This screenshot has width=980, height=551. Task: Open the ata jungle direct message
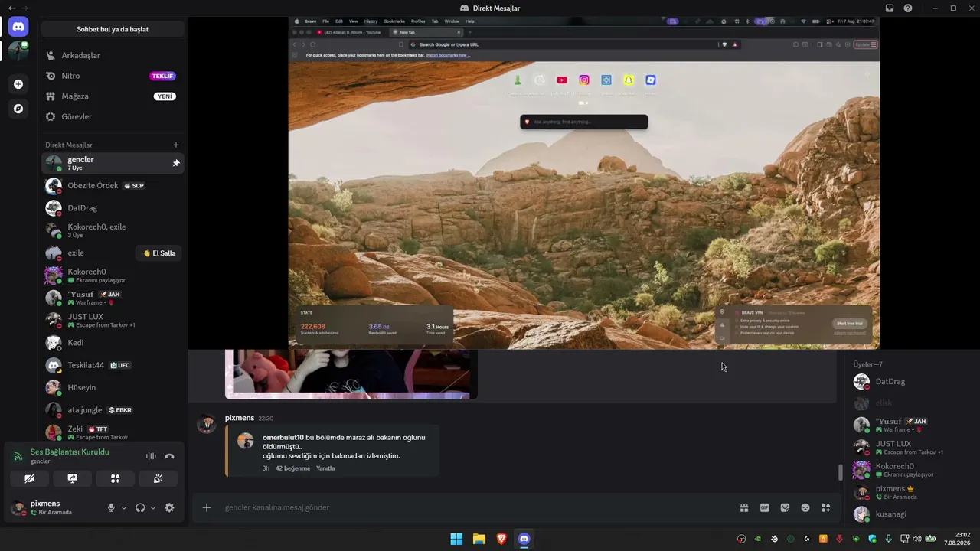[113, 410]
